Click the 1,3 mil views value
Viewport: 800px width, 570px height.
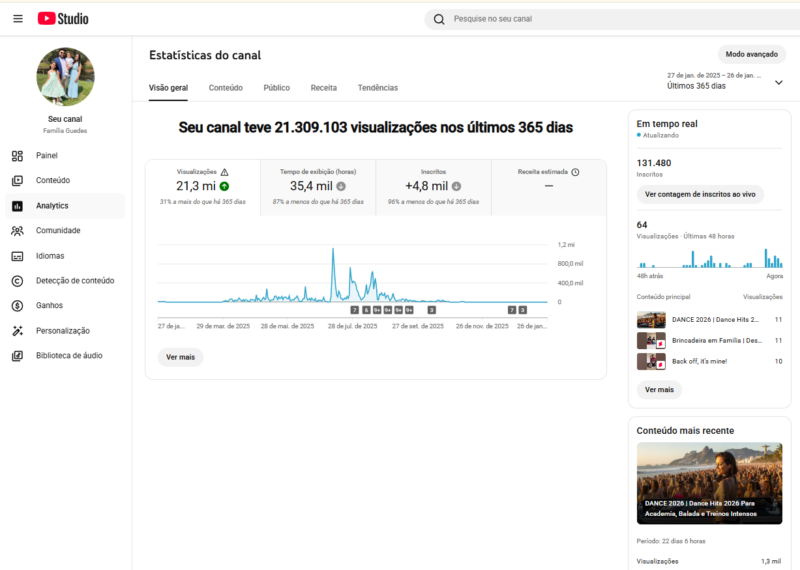[x=771, y=561]
